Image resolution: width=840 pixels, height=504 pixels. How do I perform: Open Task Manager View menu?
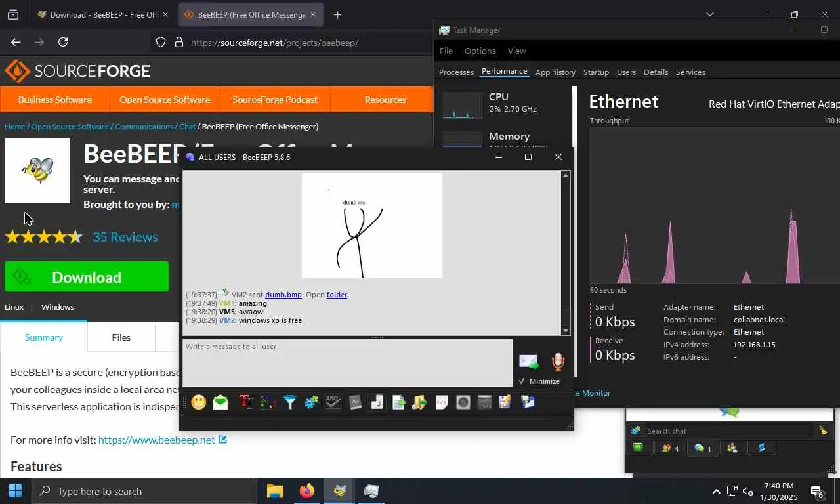516,51
